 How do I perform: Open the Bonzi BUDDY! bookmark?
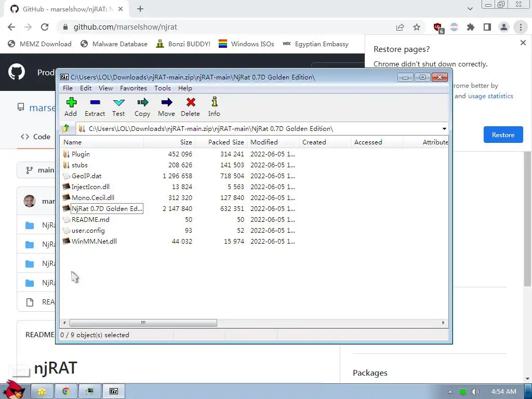[183, 44]
